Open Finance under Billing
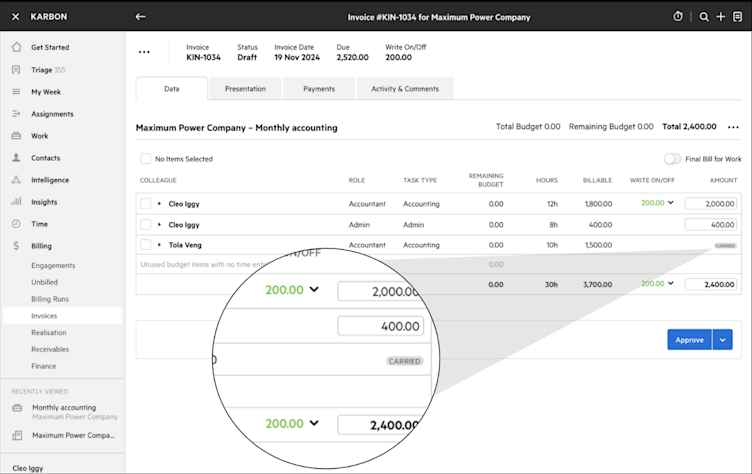This screenshot has width=752, height=474. click(44, 366)
